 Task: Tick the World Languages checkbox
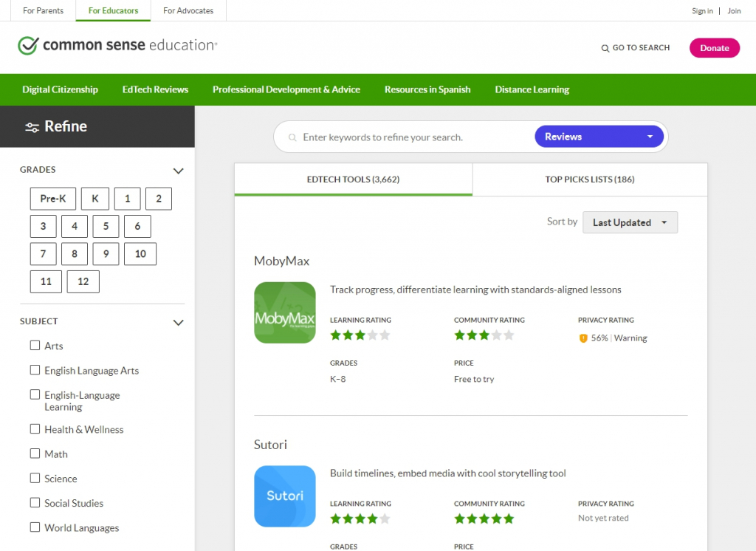point(35,527)
